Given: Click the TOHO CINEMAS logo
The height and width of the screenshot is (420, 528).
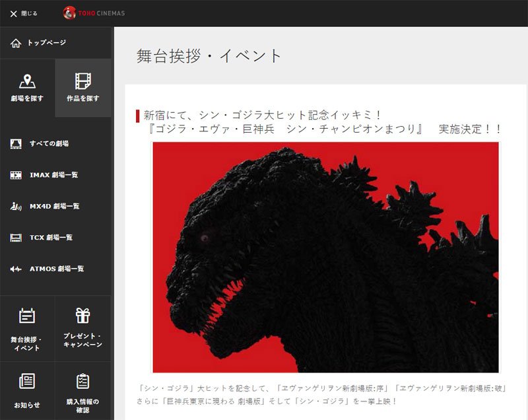Looking at the screenshot, I should click(x=94, y=13).
